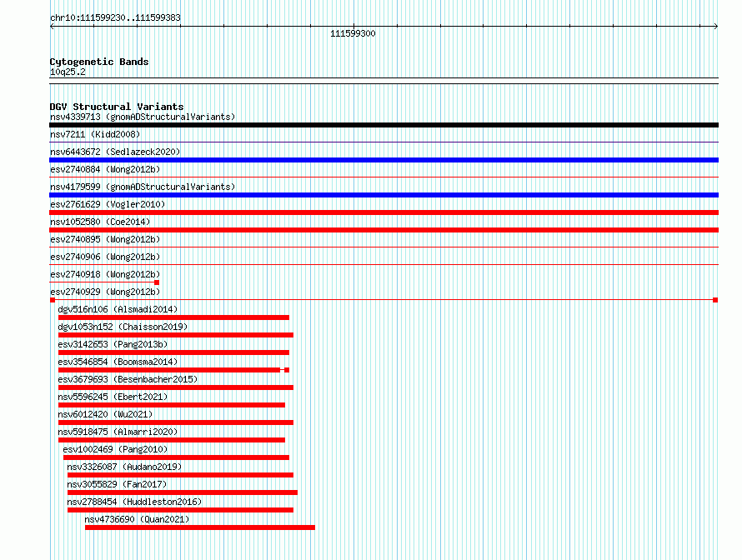Click the nsv4179599 (gnomADStructuralVariants) label
Image resolution: width=742 pixels, height=560 pixels.
(x=143, y=187)
